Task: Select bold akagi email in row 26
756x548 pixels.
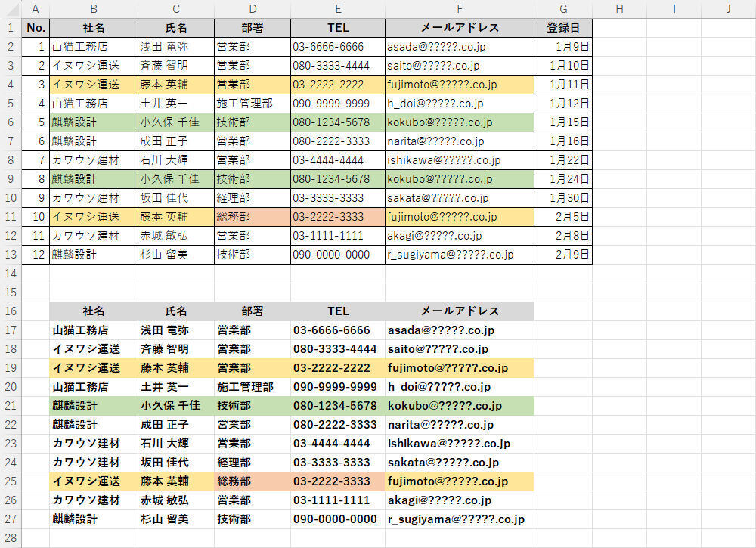Action: (x=460, y=500)
